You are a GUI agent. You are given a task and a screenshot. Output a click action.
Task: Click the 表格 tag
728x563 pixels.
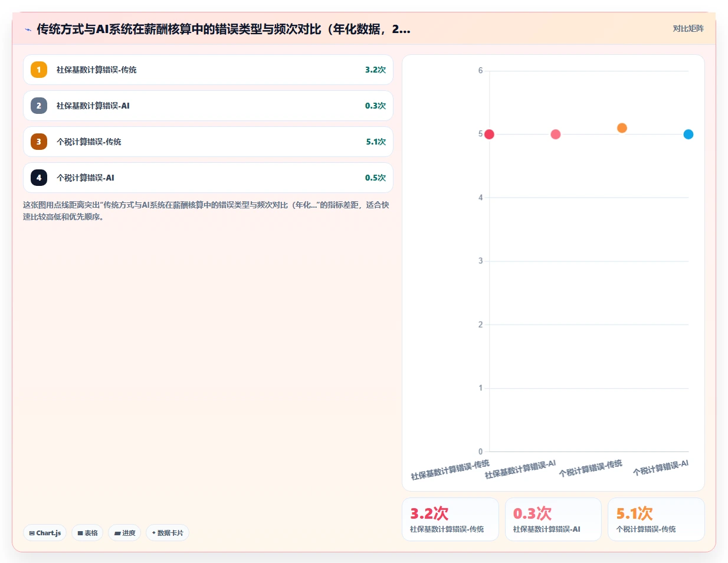[87, 533]
